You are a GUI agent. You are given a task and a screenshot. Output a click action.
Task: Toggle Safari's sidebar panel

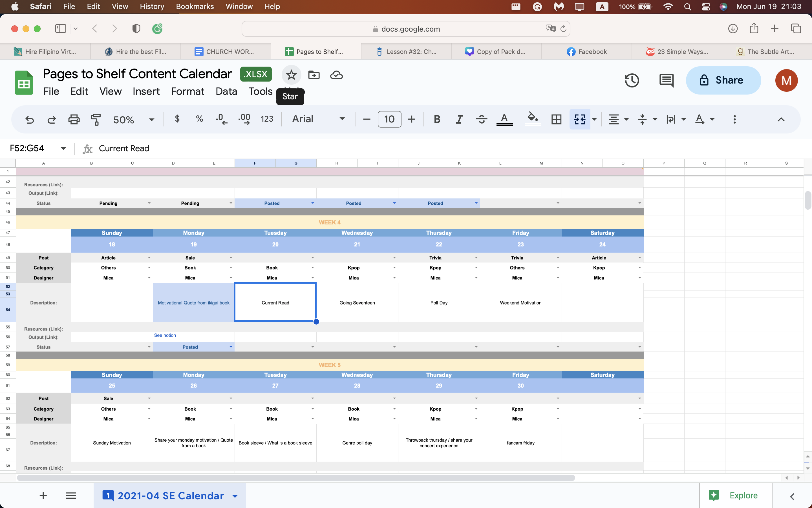[60, 29]
